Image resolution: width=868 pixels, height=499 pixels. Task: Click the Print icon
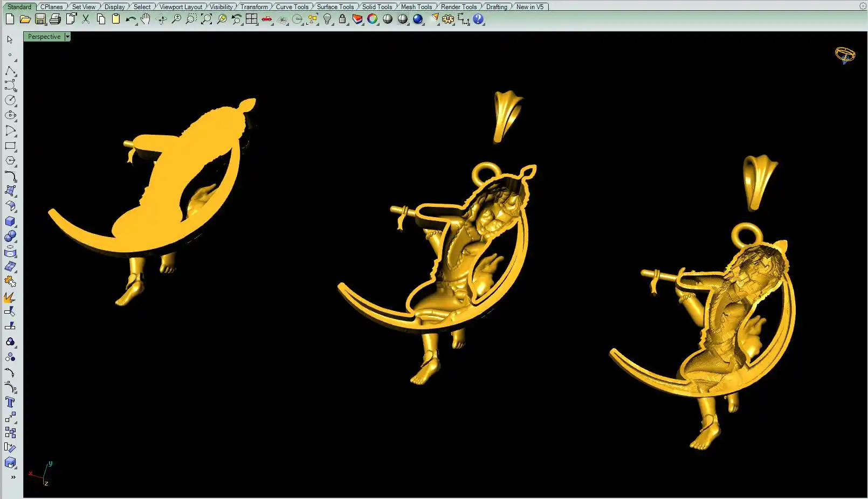tap(55, 19)
